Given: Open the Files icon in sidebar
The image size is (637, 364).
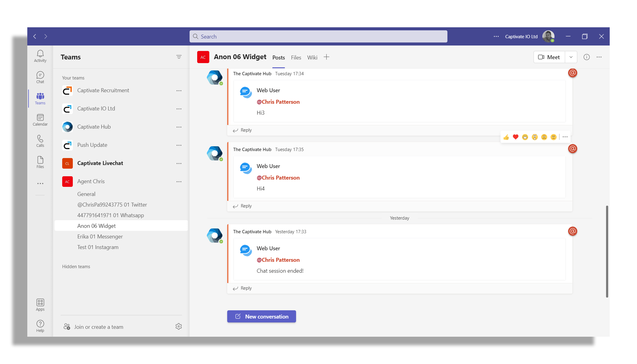Looking at the screenshot, I should [40, 162].
